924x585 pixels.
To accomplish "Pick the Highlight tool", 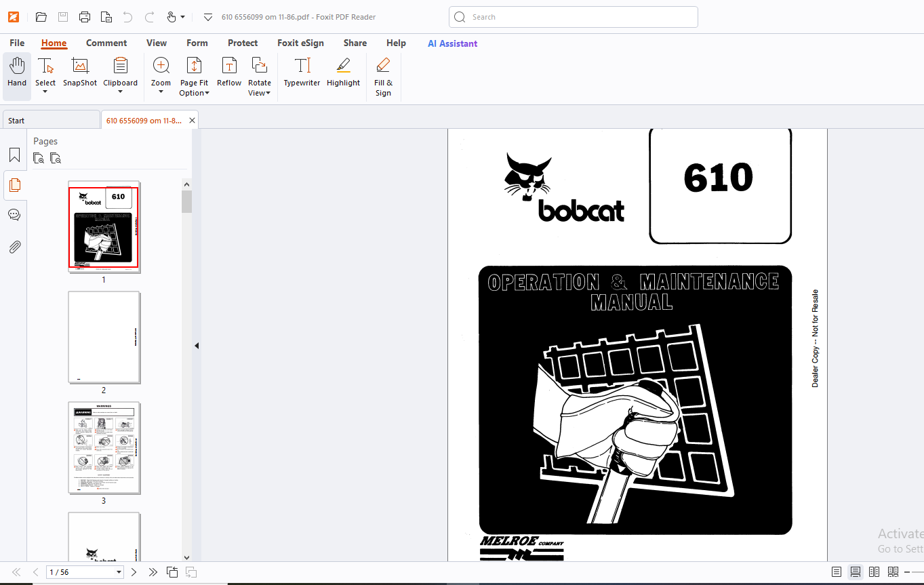I will point(343,72).
